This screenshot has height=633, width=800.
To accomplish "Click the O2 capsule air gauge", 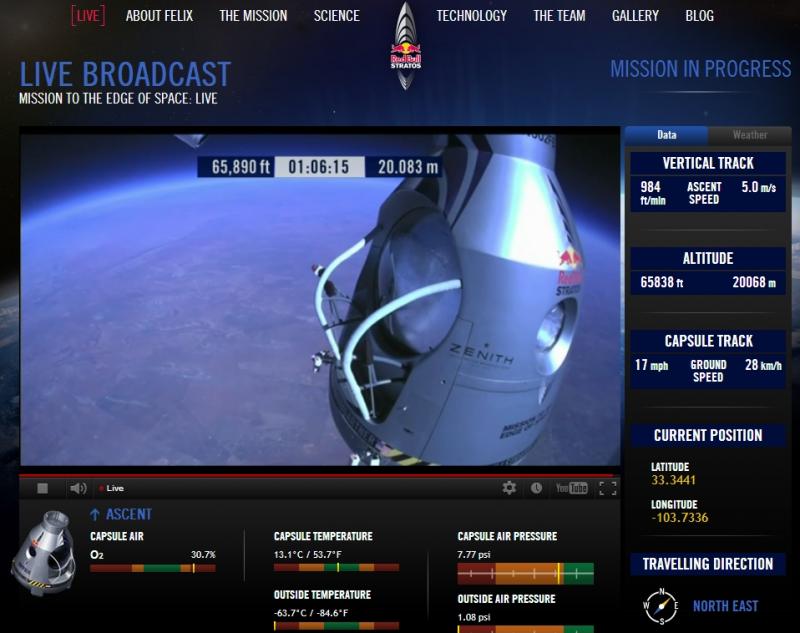I will (x=153, y=568).
